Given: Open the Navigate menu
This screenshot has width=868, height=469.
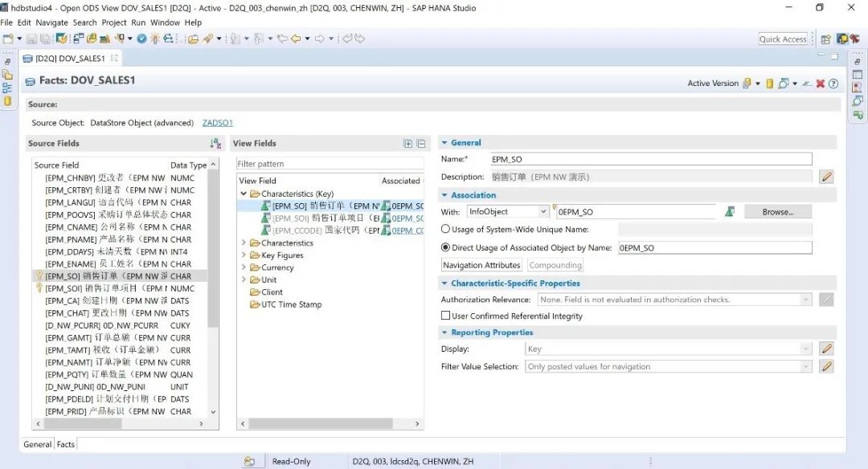Looking at the screenshot, I should (x=52, y=22).
